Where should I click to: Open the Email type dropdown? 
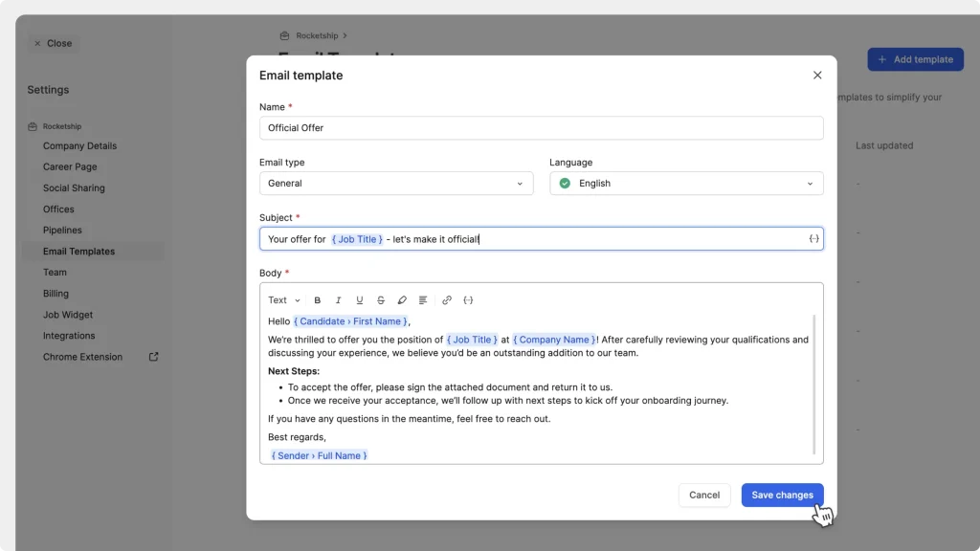[x=395, y=183]
